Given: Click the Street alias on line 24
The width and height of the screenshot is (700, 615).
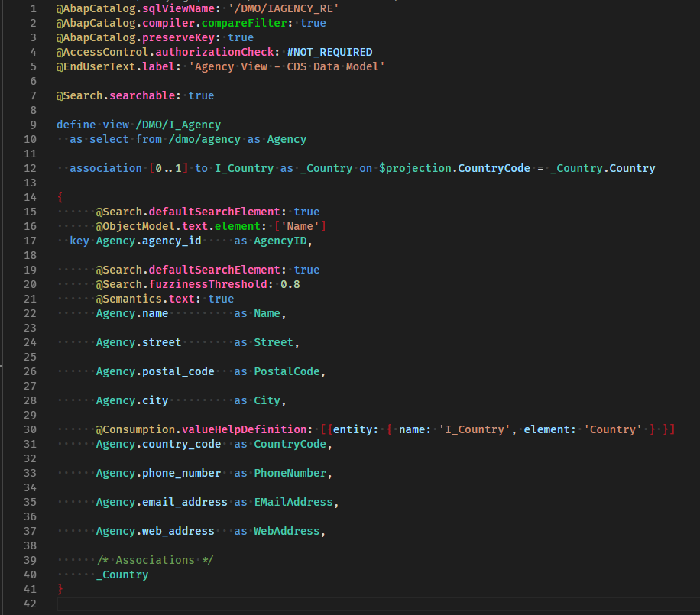Looking at the screenshot, I should (x=274, y=342).
